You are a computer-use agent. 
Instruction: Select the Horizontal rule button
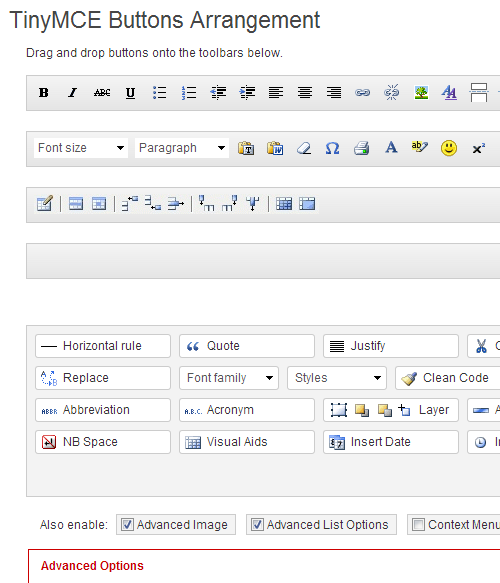click(x=103, y=346)
